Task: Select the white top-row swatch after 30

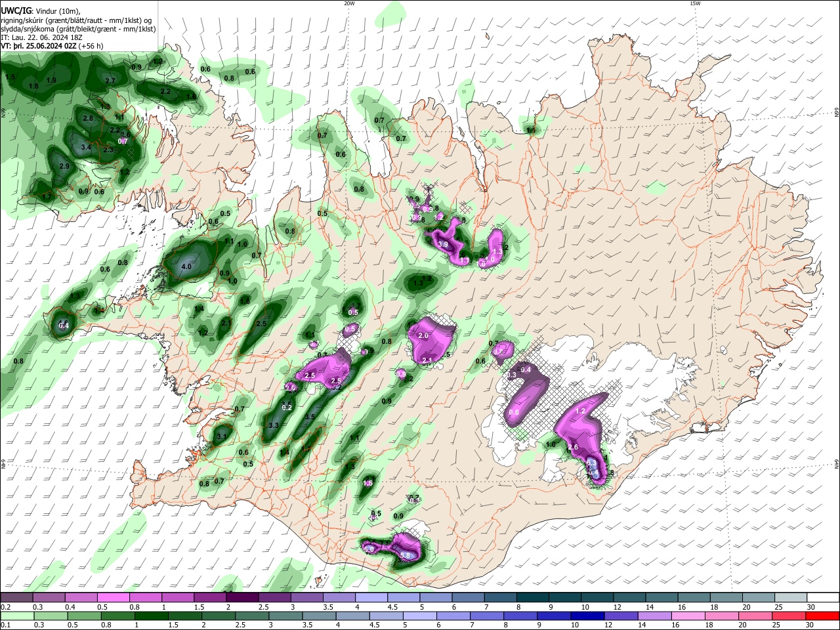Action: point(823,597)
